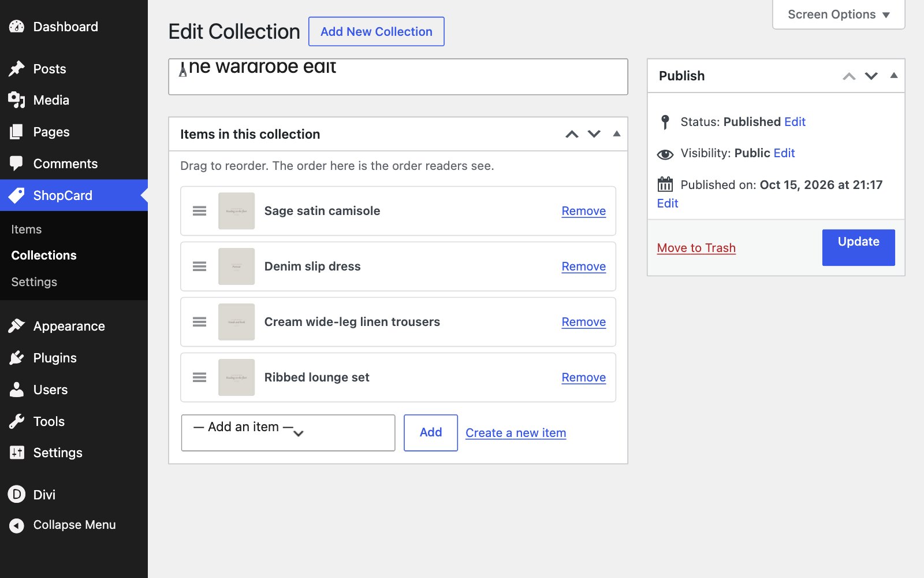Click the Media library icon

(x=17, y=100)
